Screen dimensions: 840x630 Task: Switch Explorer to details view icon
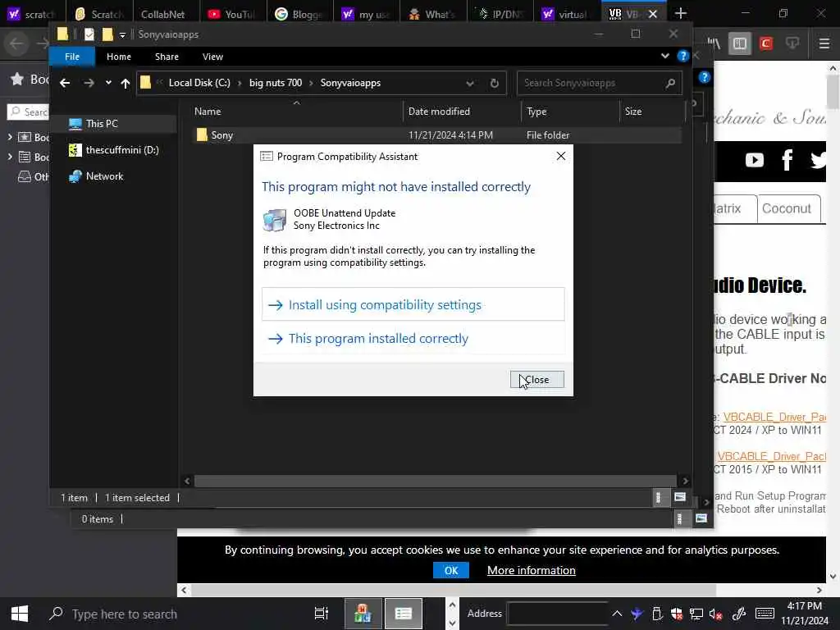(x=659, y=498)
